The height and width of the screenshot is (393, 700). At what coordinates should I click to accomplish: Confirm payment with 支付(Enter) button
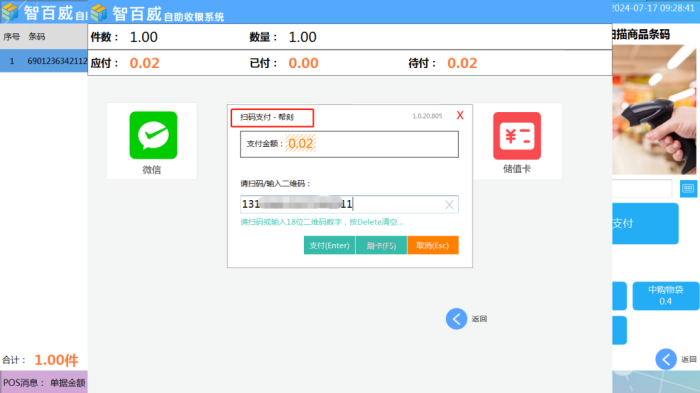pos(329,245)
